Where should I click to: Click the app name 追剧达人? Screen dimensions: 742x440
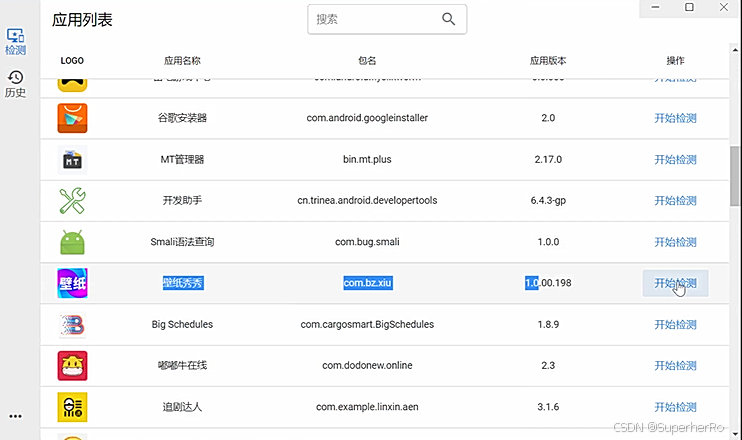pos(182,407)
